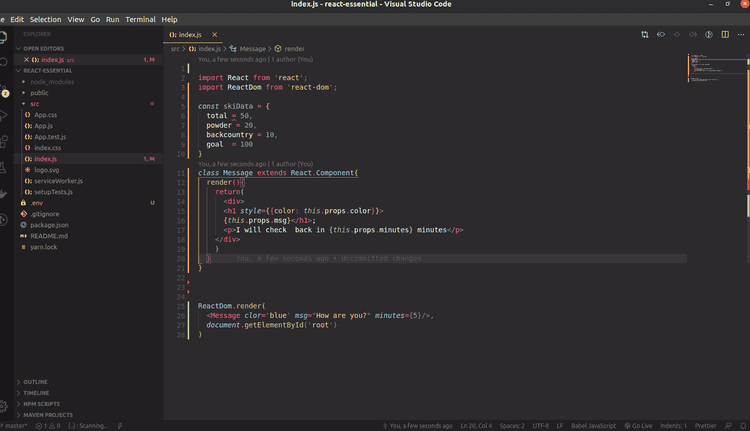Viewport: 750px width, 431px height.
Task: Open the Manage gear menu
Action: click(x=3, y=406)
